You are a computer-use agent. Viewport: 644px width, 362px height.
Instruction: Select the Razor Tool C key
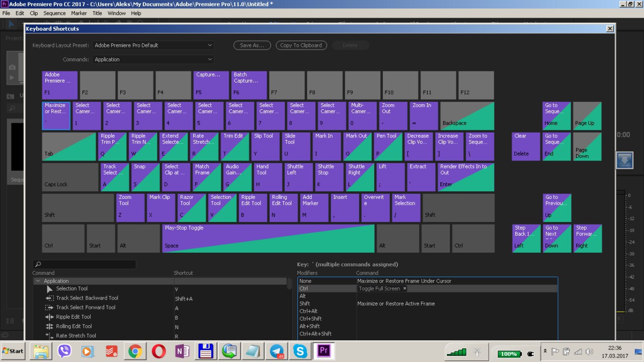coord(192,208)
